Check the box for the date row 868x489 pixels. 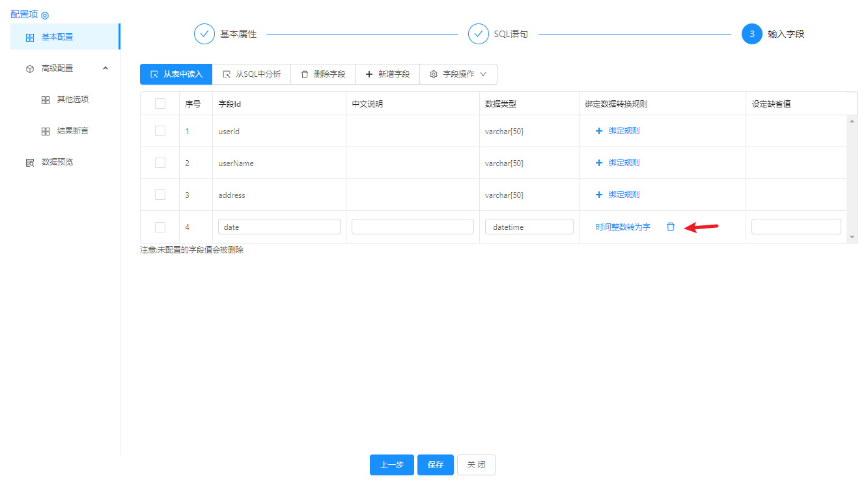[160, 227]
